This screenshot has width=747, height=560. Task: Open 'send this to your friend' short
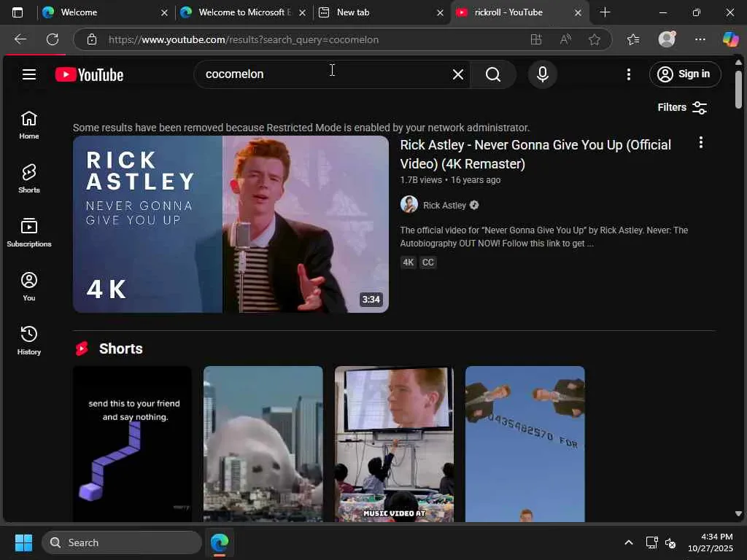pyautogui.click(x=133, y=444)
